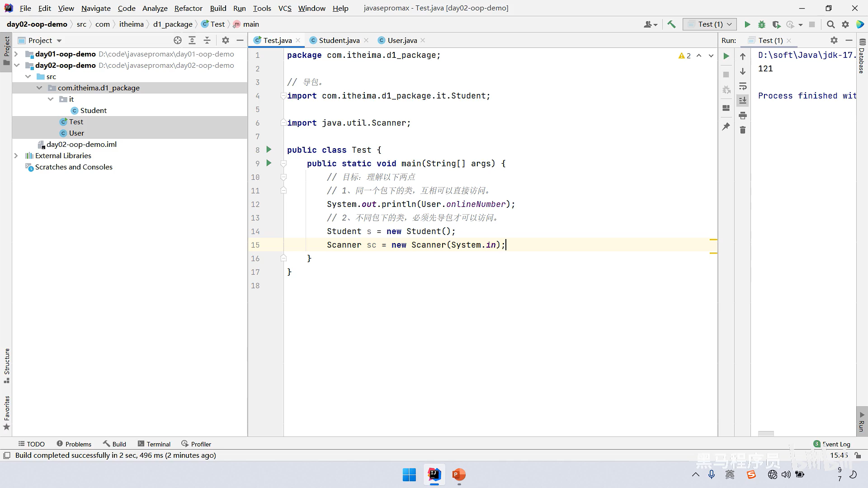Collapse the it package folder

point(51,99)
